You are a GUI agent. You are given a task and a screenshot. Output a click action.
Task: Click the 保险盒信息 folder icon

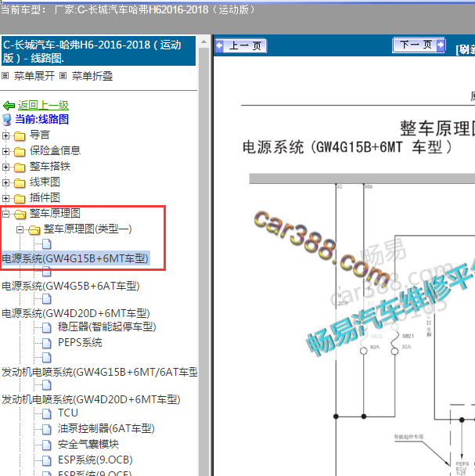[20, 151]
